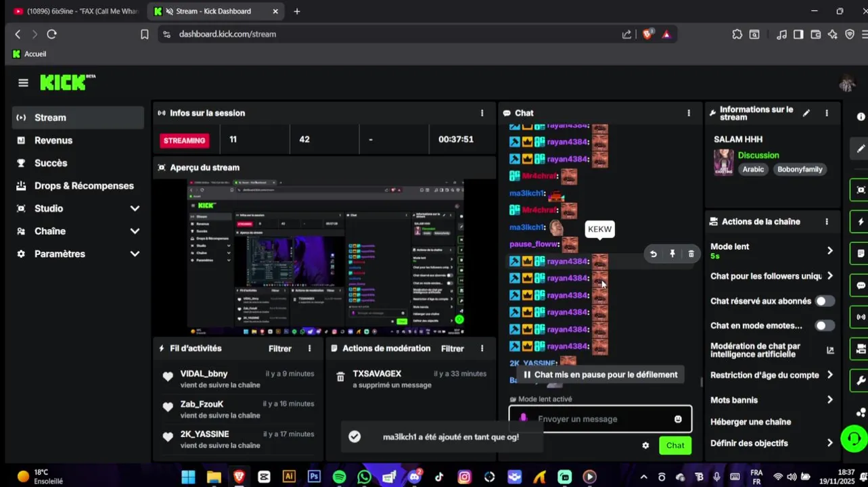Open Infos sur la session options menu
This screenshot has width=868, height=487.
pos(482,113)
